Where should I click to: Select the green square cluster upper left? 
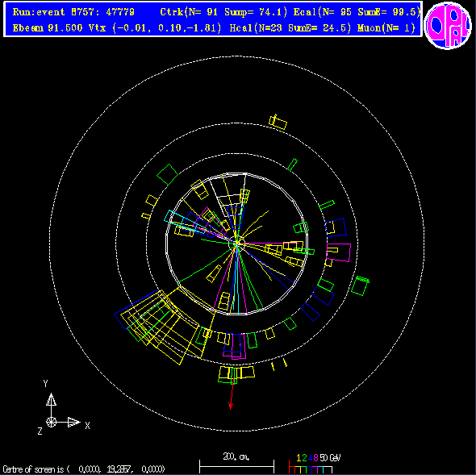[167, 174]
